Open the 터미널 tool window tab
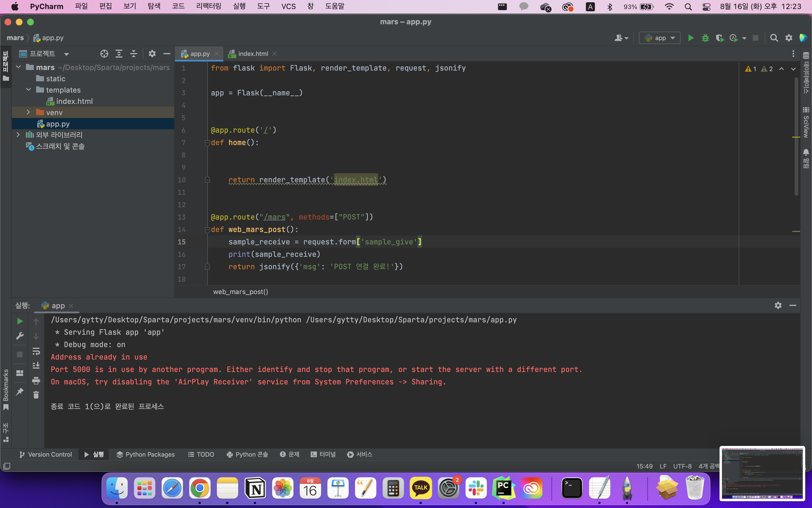This screenshot has height=508, width=812. click(x=323, y=455)
